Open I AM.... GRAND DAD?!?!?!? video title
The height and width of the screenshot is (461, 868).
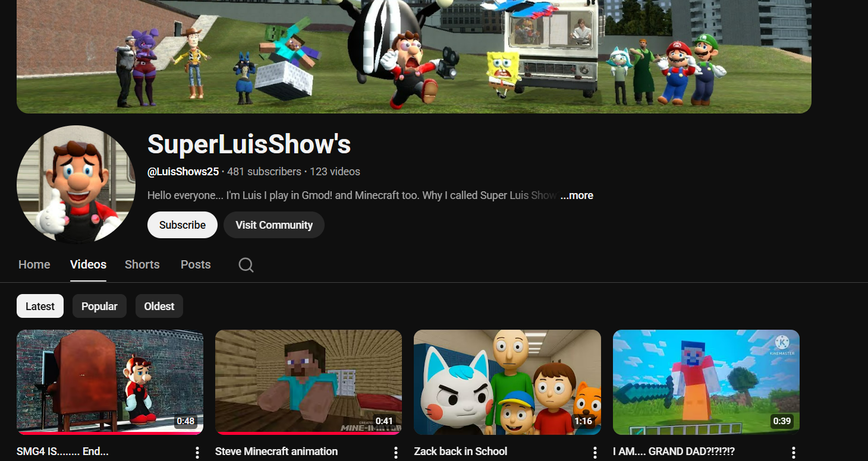coord(674,451)
